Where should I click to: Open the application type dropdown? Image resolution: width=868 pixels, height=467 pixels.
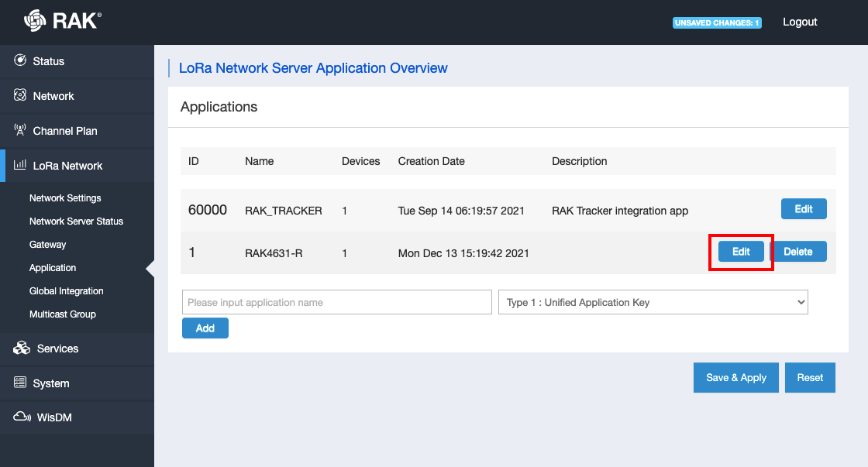click(653, 302)
